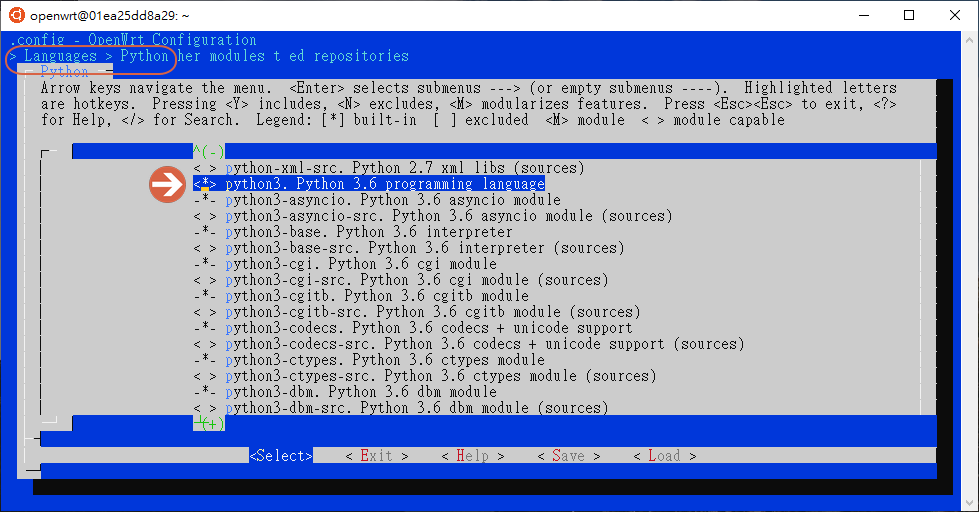Toggle python3-dbm-src module checkbox
Screen dimensions: 979x512
205,408
